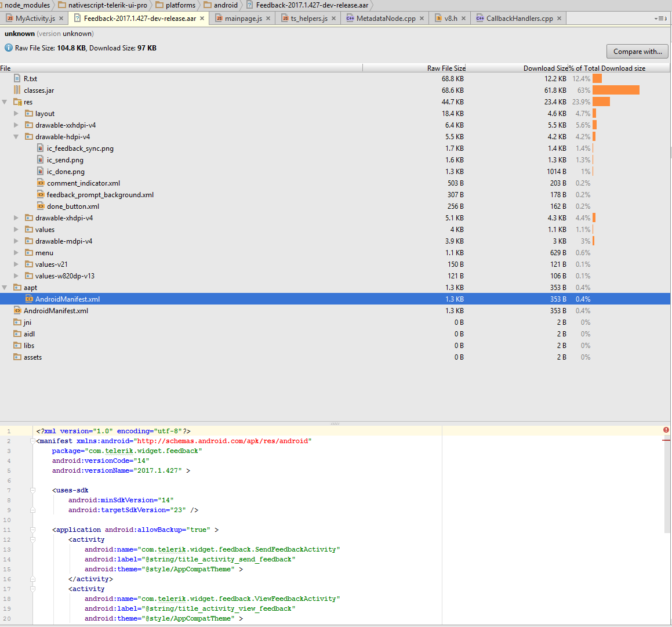Click the ic_send.png image icon
The width and height of the screenshot is (672, 627).
[40, 160]
